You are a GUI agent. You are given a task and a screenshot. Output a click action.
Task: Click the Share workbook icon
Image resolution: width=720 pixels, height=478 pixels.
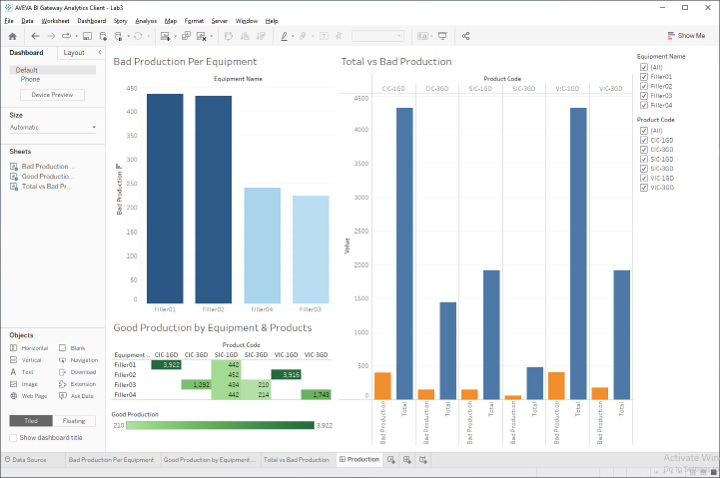[x=467, y=36]
